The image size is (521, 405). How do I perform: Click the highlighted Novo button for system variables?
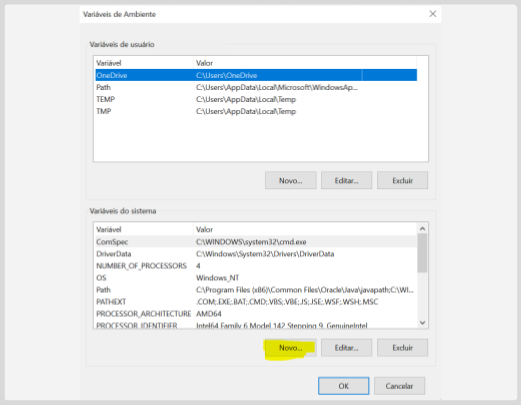click(290, 348)
